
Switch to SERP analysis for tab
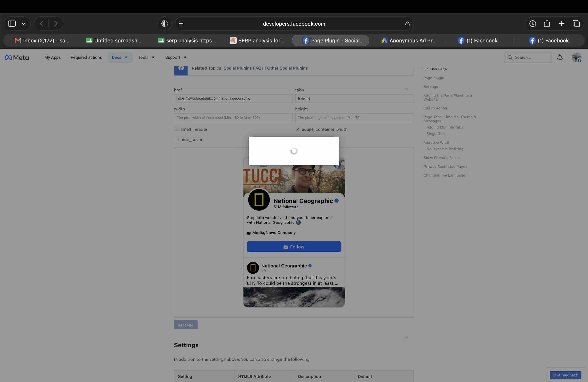257,41
